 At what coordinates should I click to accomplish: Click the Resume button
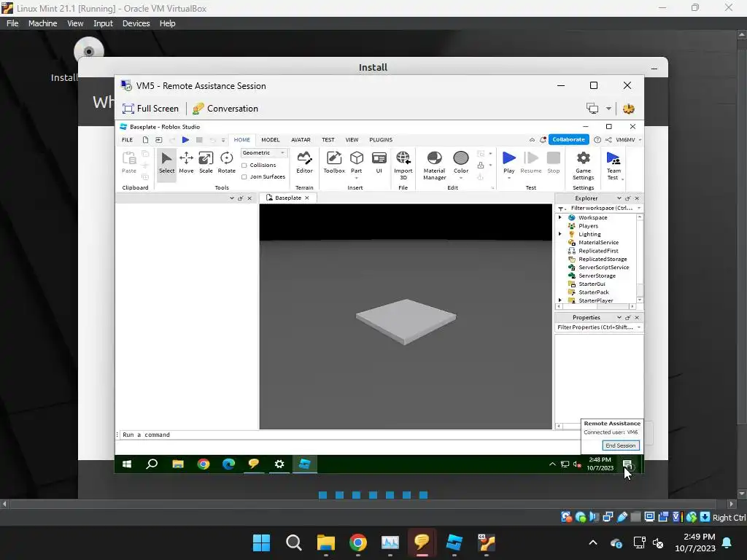[531, 163]
